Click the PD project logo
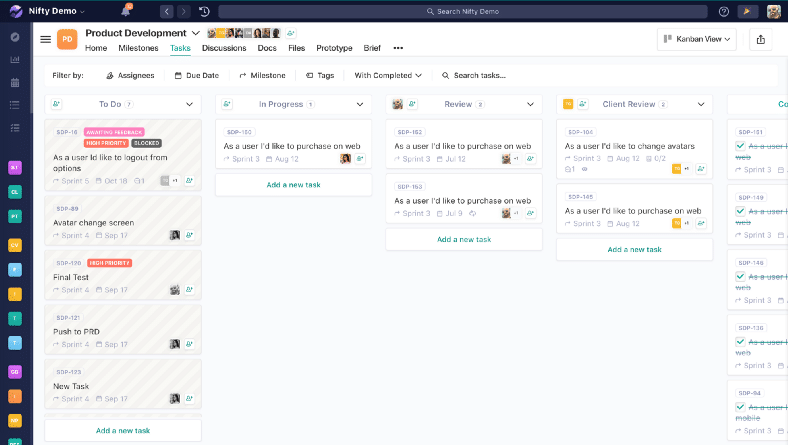The height and width of the screenshot is (445, 788). click(x=67, y=39)
